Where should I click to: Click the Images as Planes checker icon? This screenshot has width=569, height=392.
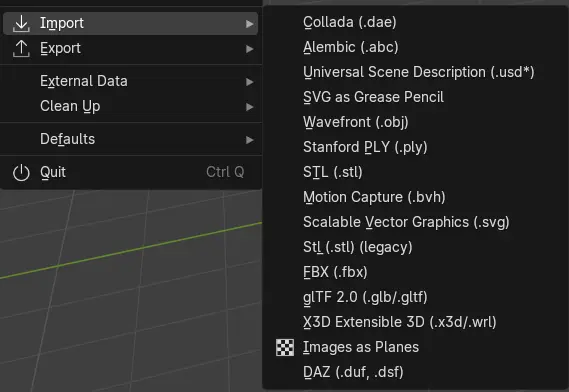(285, 347)
